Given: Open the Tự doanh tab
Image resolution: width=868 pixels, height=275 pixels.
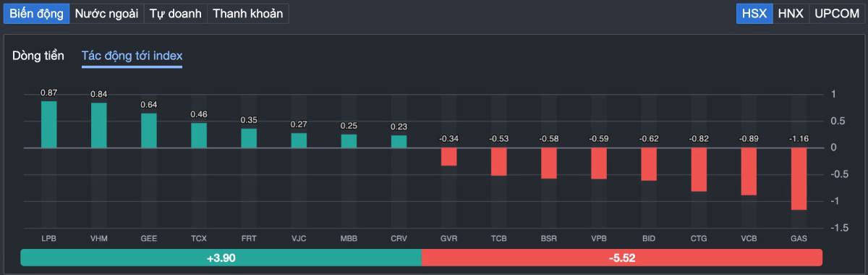Looking at the screenshot, I should [175, 14].
